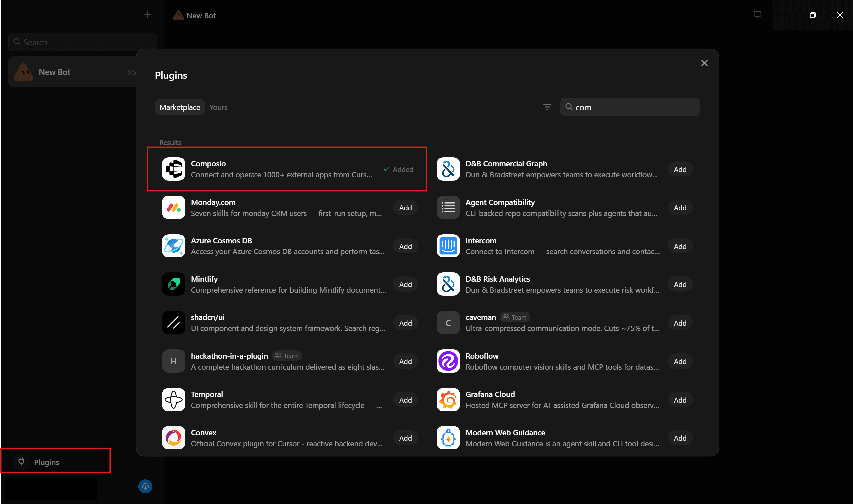
Task: Switch to the Yours tab
Action: point(218,107)
